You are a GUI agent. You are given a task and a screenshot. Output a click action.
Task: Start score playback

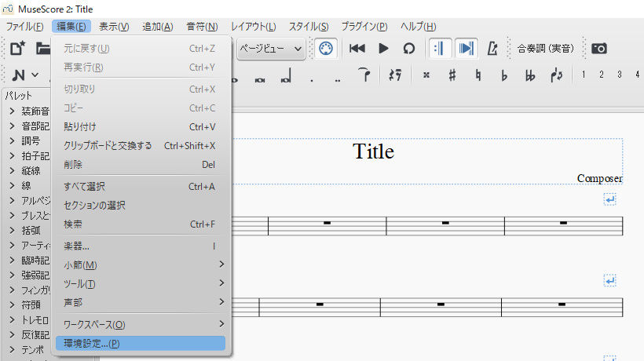point(383,49)
